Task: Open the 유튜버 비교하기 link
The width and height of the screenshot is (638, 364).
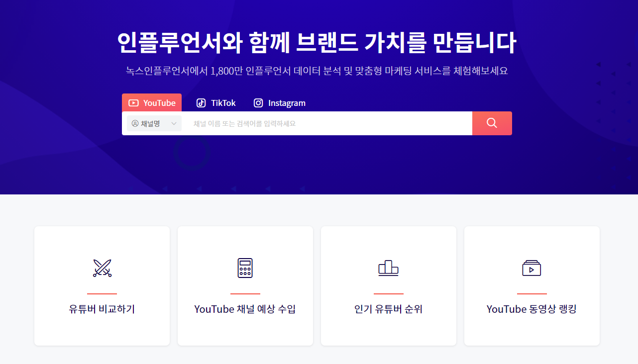Action: [102, 309]
